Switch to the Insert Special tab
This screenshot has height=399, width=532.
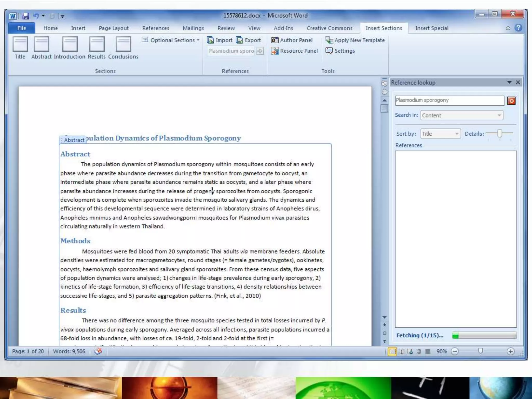[432, 28]
